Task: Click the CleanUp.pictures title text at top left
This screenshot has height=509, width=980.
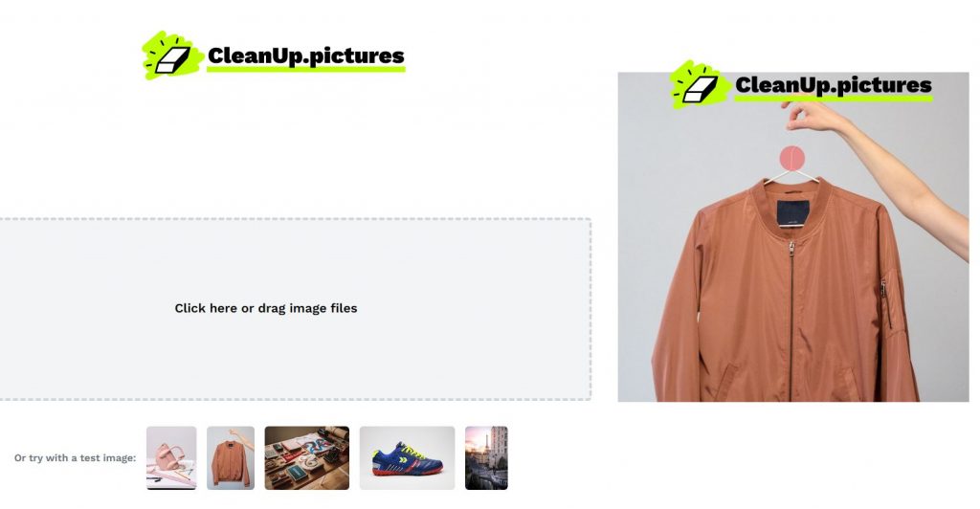Action: pos(305,55)
